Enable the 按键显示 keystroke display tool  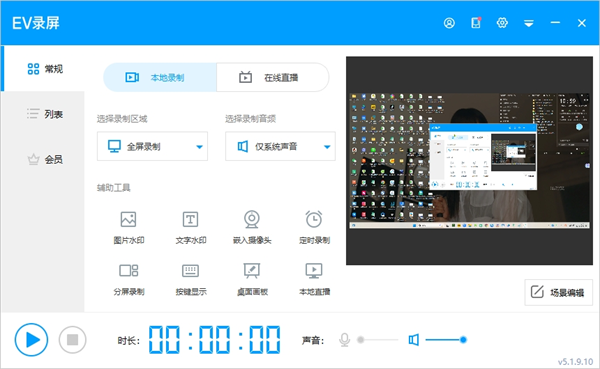[x=191, y=279]
